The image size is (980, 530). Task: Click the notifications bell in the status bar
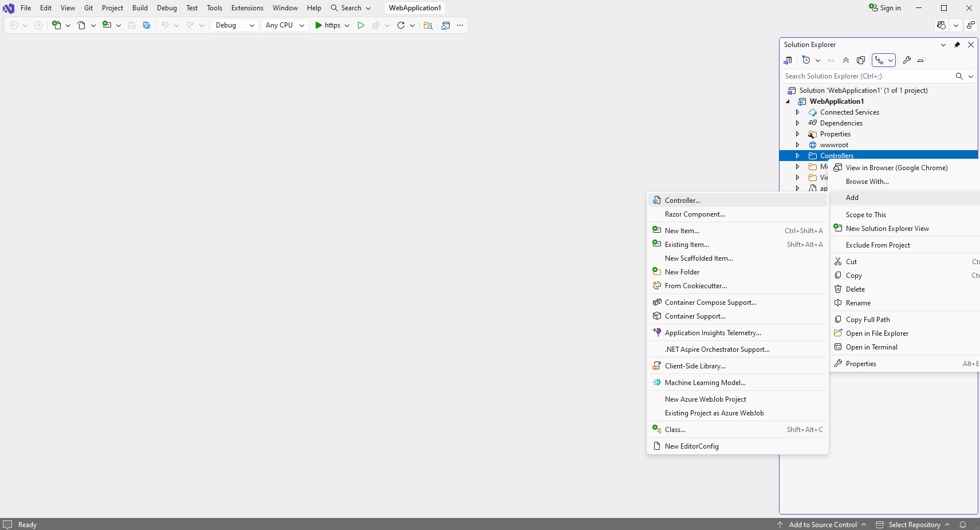click(x=963, y=525)
